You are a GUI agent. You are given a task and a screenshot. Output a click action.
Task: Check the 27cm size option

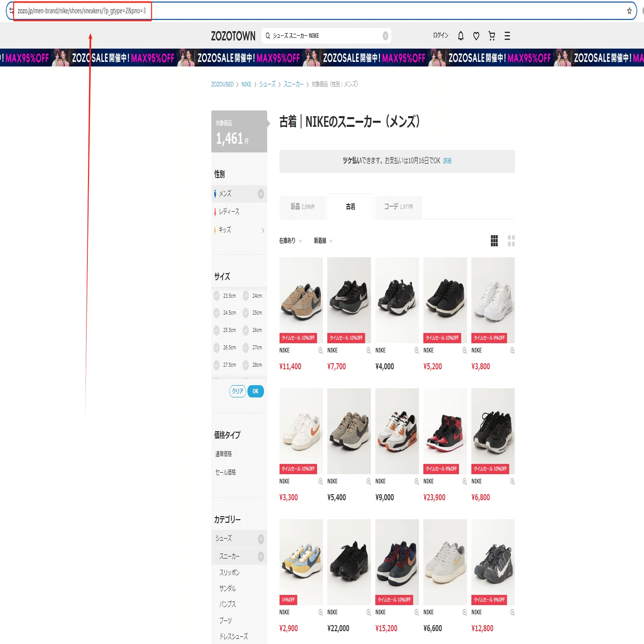point(246,348)
